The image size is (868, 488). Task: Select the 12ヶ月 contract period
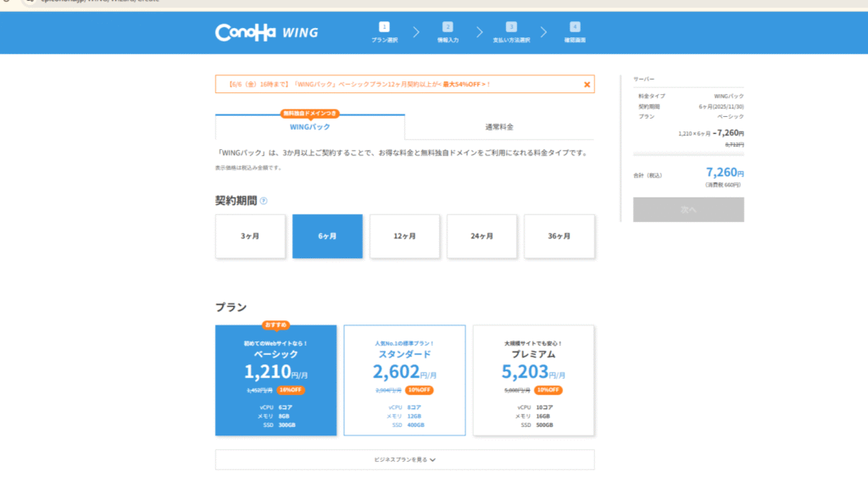coord(404,236)
